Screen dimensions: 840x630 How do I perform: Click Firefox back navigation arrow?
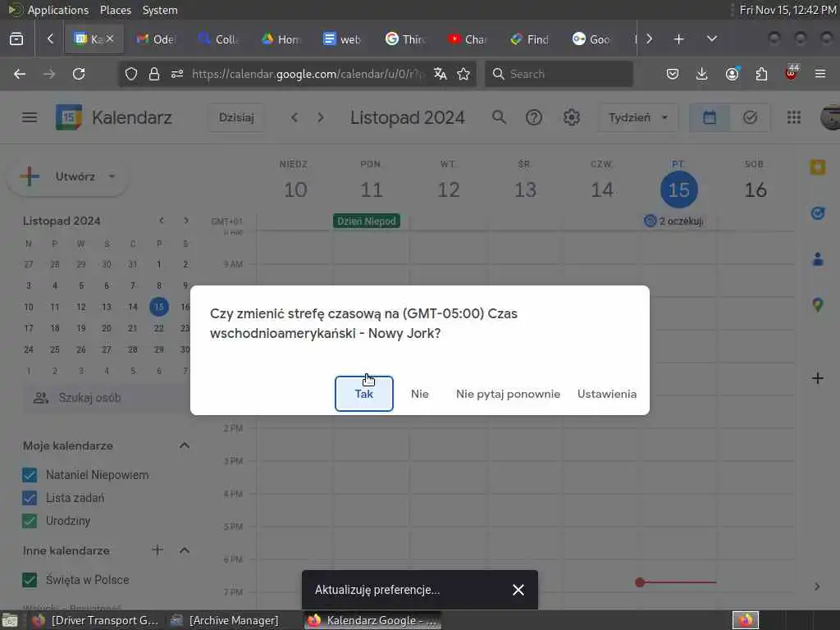click(20, 74)
